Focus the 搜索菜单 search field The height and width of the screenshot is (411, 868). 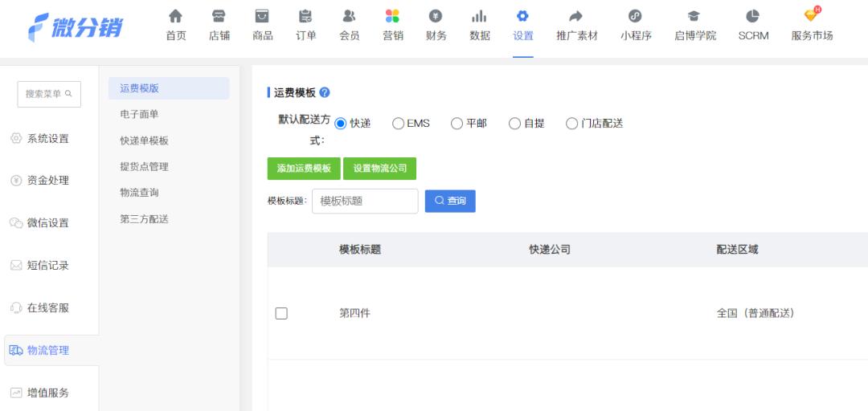click(49, 94)
